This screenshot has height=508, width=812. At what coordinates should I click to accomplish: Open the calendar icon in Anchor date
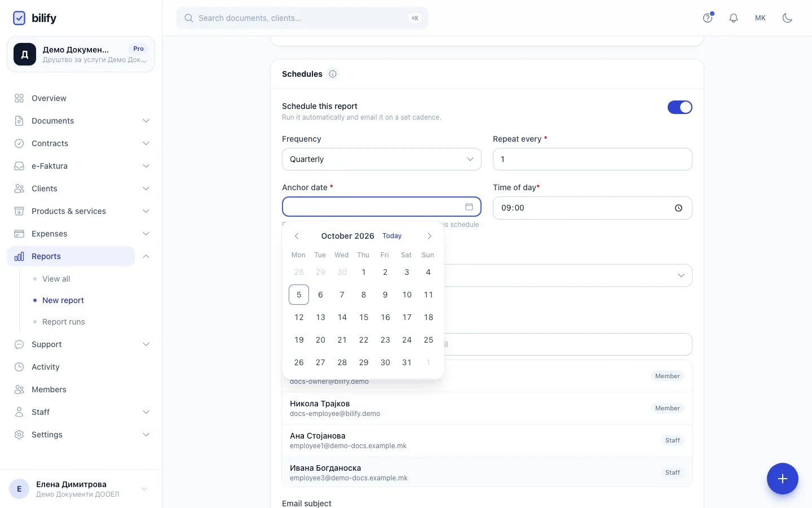point(469,207)
